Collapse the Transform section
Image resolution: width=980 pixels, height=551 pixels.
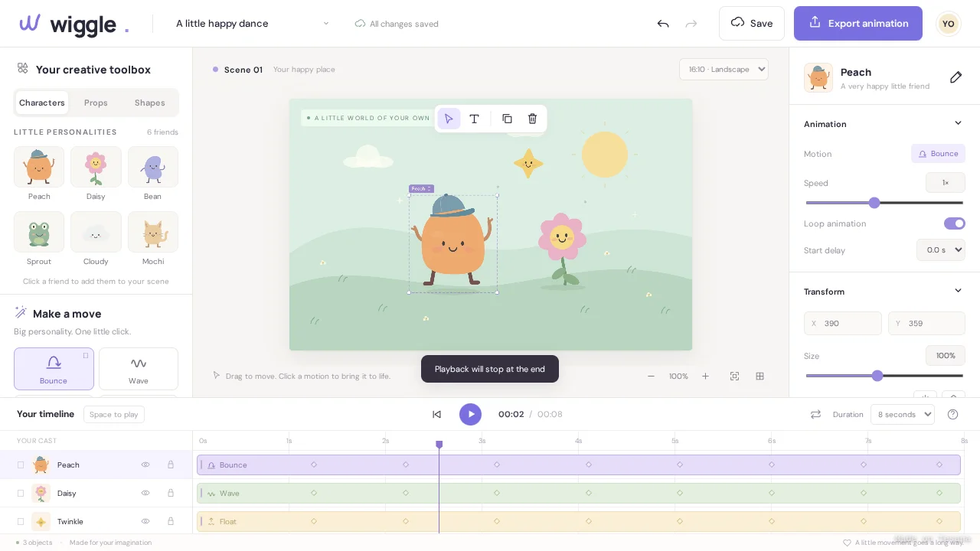pos(958,291)
